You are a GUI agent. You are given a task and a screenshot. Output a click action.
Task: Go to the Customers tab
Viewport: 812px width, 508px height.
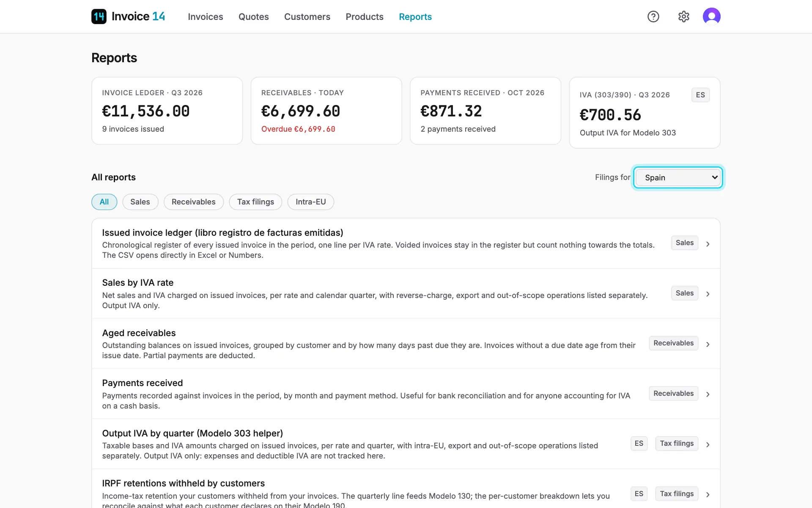coord(307,17)
